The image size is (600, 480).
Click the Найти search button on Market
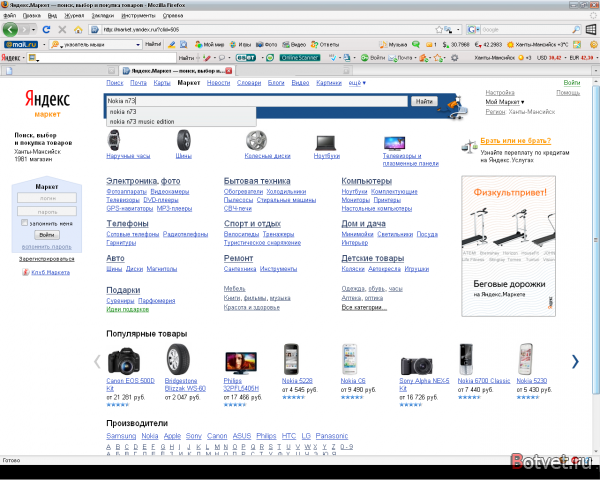coord(424,101)
